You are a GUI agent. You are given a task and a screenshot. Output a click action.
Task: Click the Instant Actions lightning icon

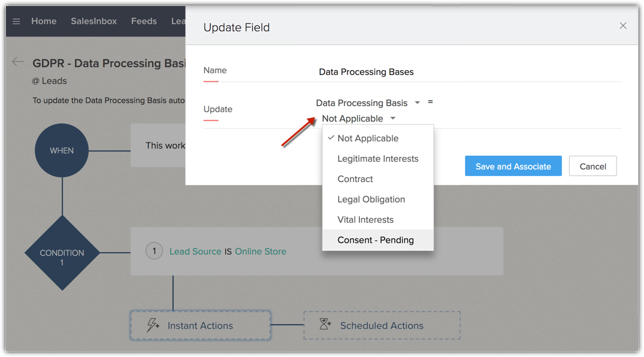(153, 325)
